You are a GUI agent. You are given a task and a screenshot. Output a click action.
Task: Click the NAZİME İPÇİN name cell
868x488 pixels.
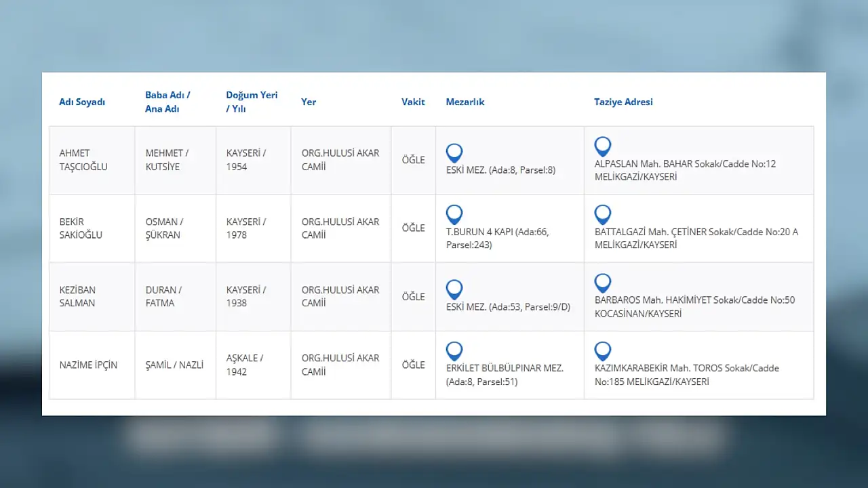88,365
